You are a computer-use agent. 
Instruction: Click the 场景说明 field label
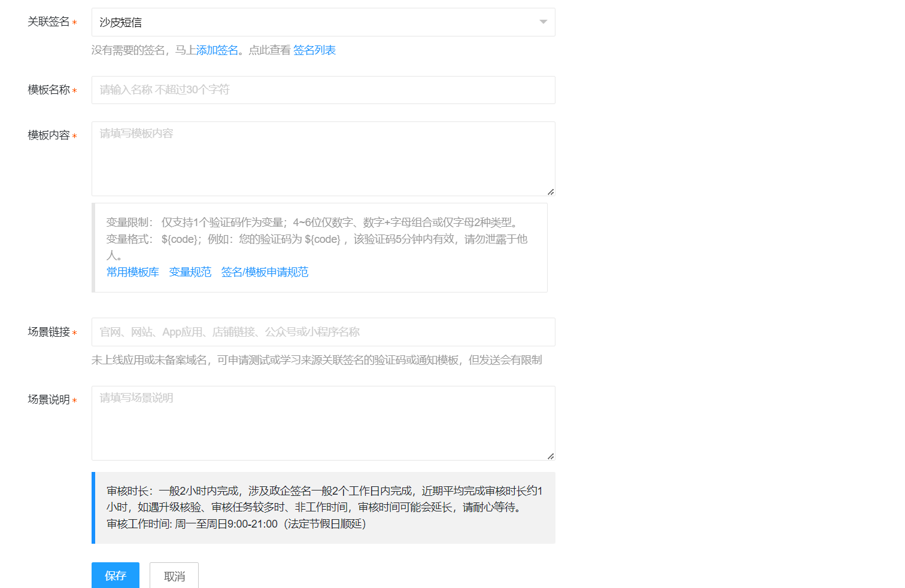[48, 400]
